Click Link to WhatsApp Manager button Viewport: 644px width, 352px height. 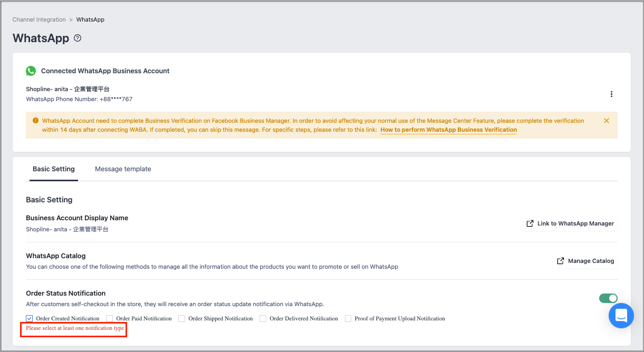pyautogui.click(x=570, y=223)
